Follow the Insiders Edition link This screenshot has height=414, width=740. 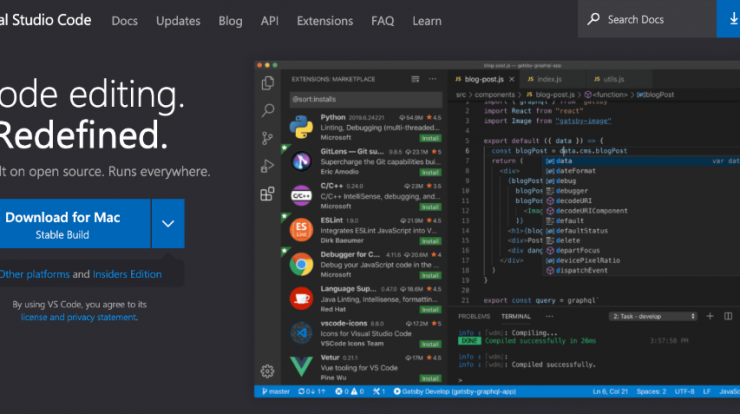pos(127,274)
